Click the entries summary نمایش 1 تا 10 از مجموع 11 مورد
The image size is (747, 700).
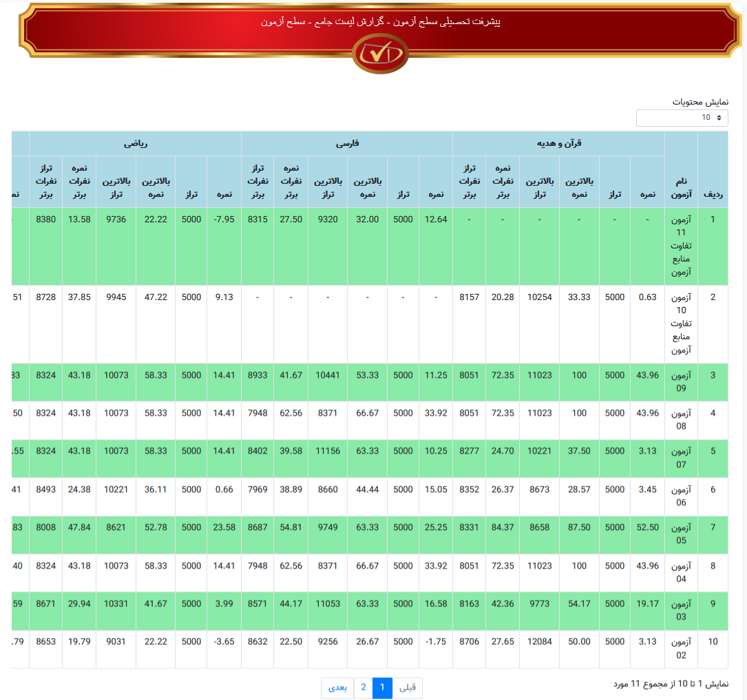(x=671, y=683)
